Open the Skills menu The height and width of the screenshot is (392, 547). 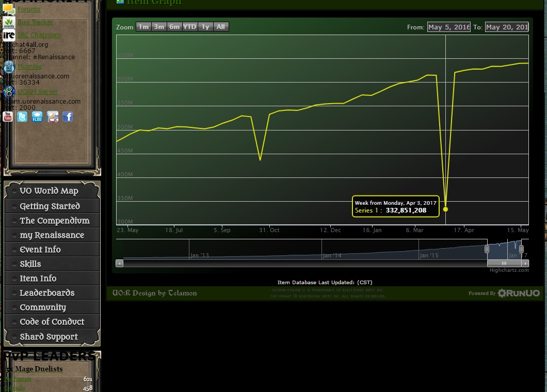click(x=52, y=264)
